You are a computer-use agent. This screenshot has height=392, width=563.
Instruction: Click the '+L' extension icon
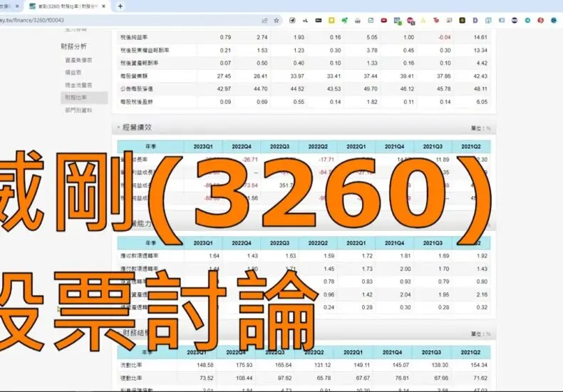(305, 21)
